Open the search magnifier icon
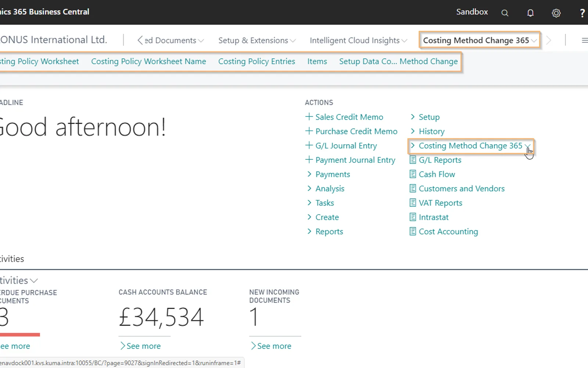This screenshot has height=368, width=588. click(505, 13)
